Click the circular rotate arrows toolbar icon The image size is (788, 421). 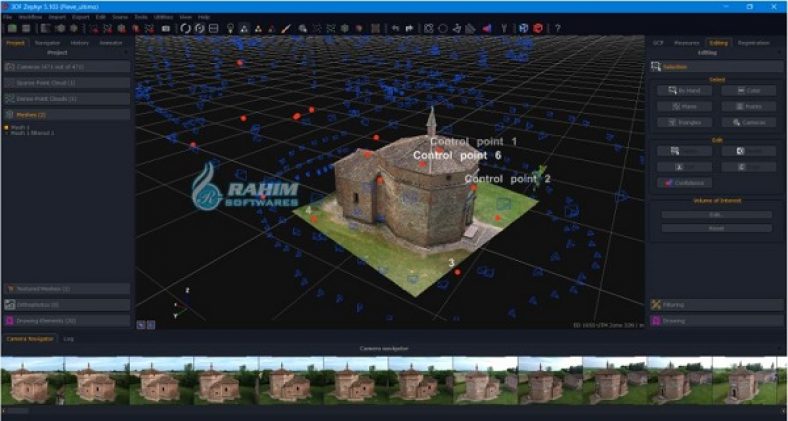[185, 28]
